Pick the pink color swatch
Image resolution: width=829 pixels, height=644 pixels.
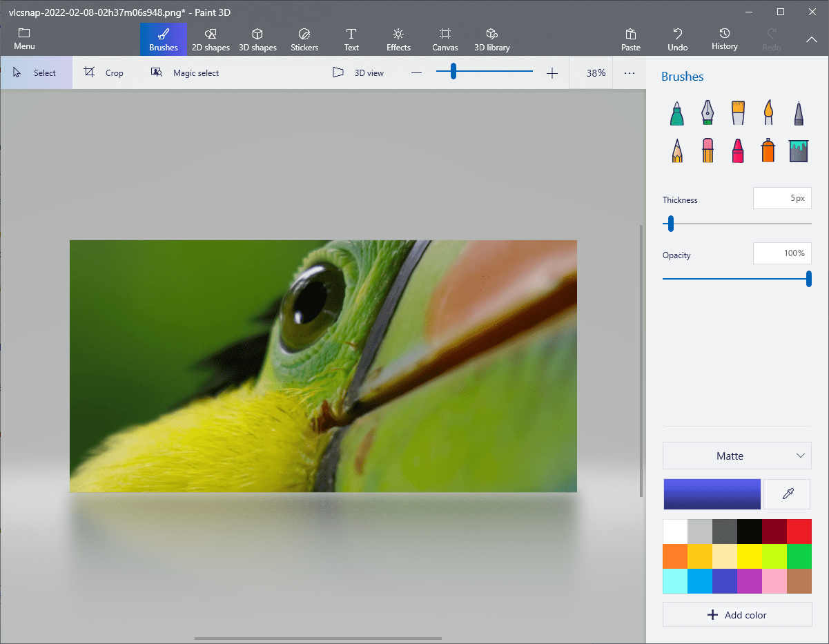click(x=774, y=581)
